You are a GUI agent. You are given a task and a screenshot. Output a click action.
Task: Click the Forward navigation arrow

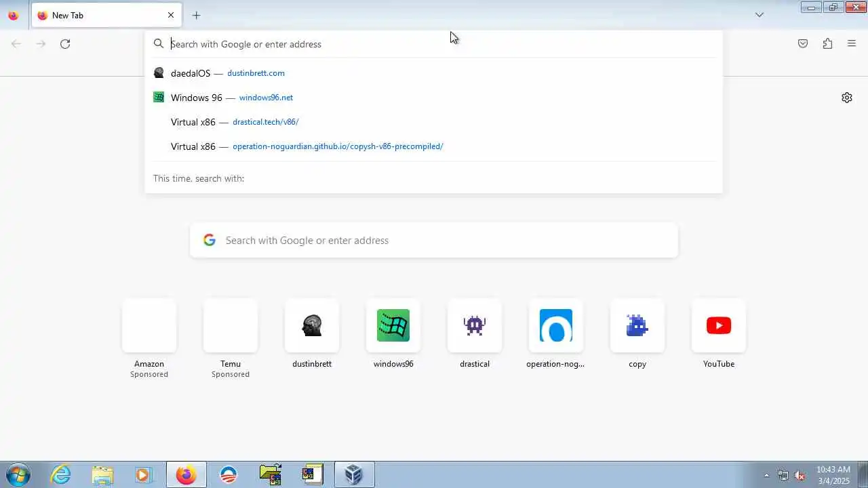point(41,44)
